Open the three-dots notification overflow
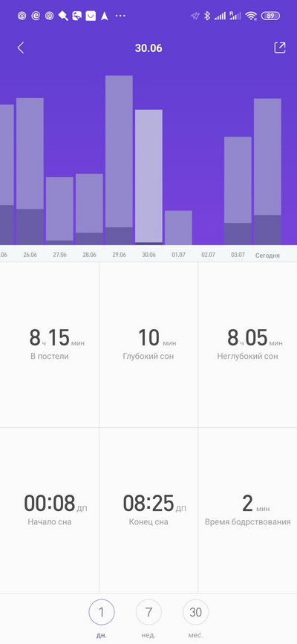 click(x=120, y=16)
